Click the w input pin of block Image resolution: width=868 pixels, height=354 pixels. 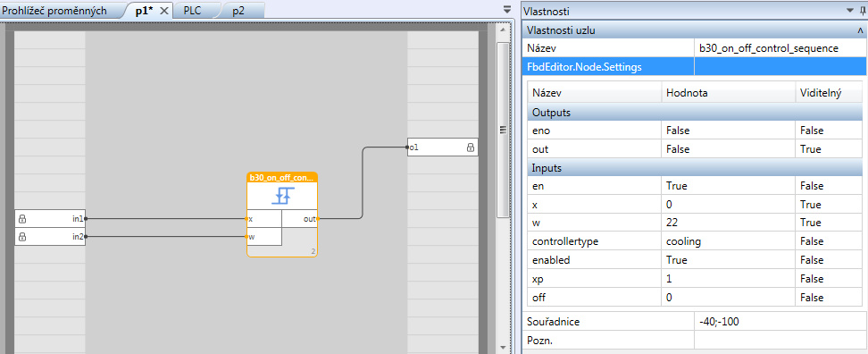click(x=246, y=237)
